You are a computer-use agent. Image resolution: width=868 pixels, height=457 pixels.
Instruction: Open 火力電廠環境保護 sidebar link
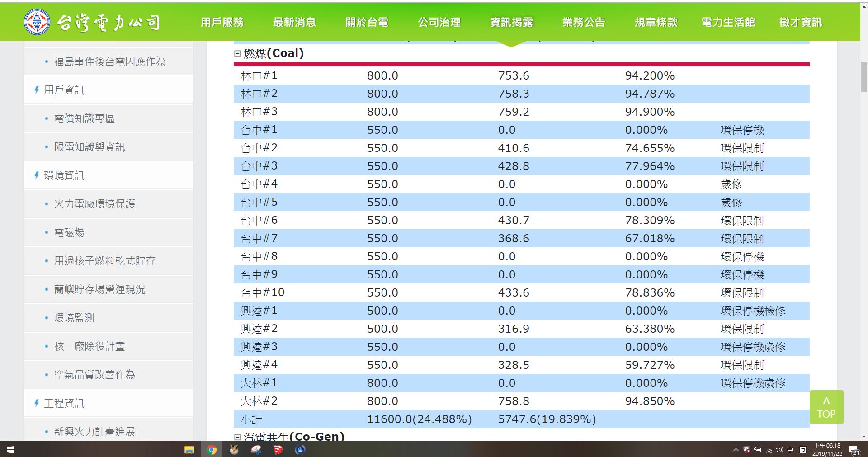click(x=94, y=204)
